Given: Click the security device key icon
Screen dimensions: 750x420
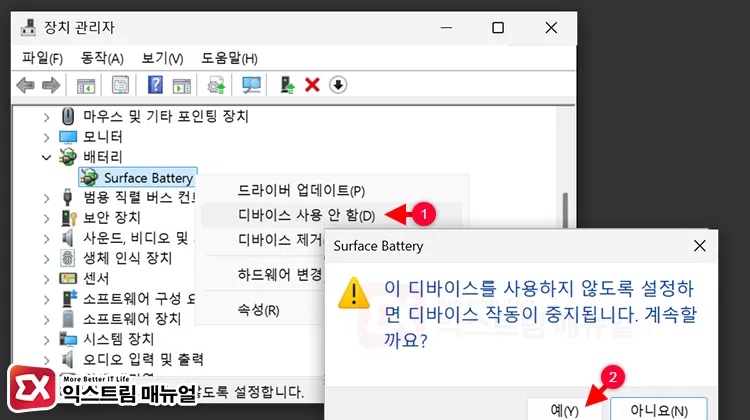Looking at the screenshot, I should click(68, 218).
